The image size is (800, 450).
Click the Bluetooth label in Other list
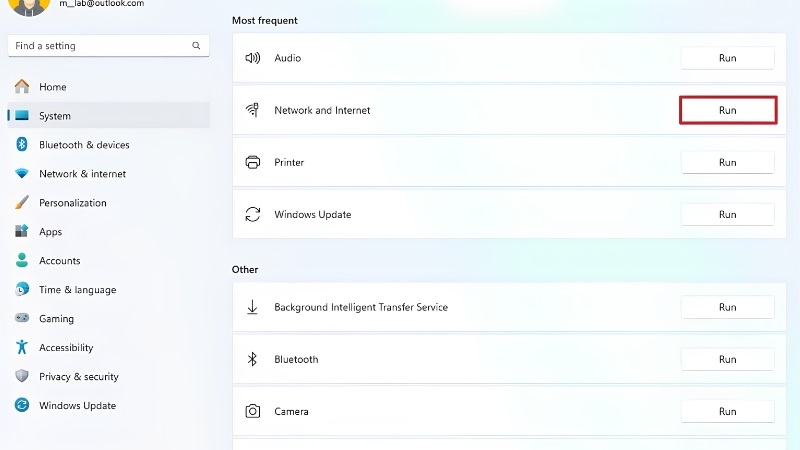point(296,359)
